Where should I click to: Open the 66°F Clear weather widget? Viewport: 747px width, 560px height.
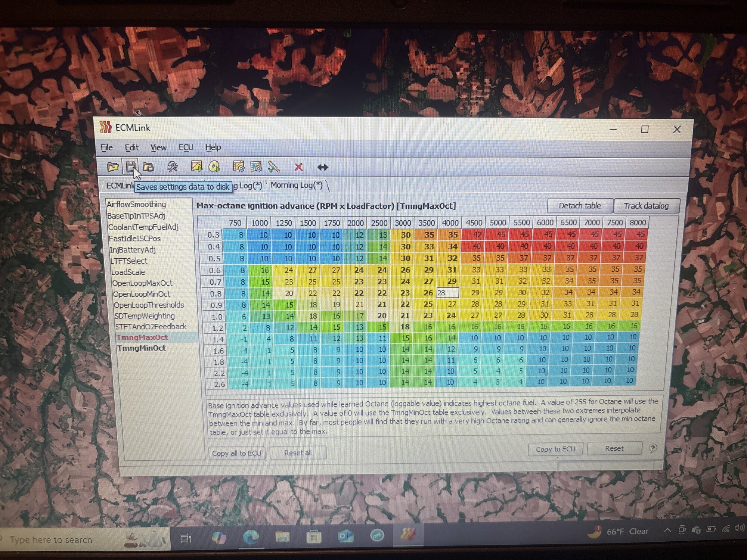click(x=618, y=532)
